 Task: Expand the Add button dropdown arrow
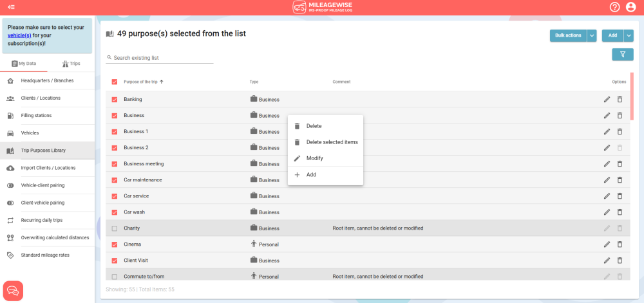pyautogui.click(x=629, y=36)
